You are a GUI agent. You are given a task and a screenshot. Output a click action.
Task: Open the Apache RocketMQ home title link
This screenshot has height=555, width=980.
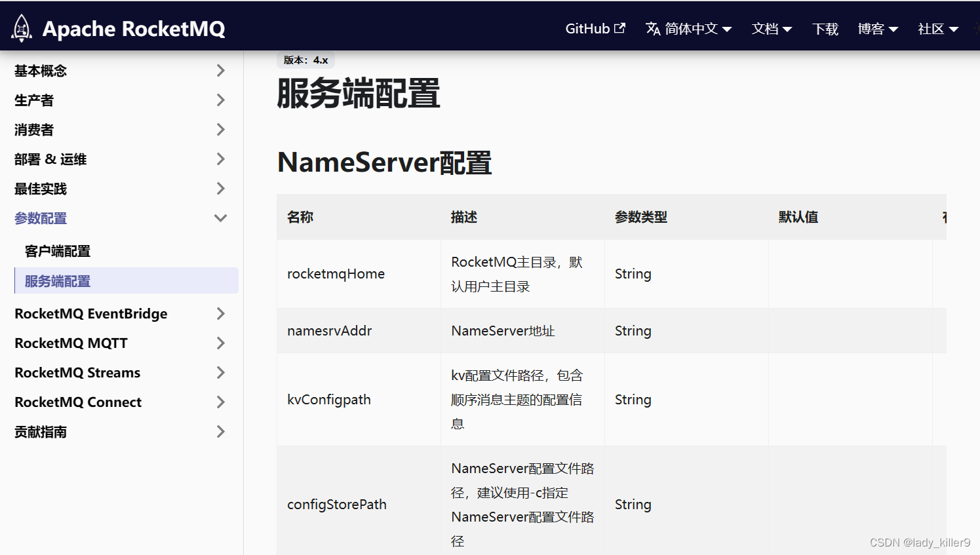tap(134, 29)
